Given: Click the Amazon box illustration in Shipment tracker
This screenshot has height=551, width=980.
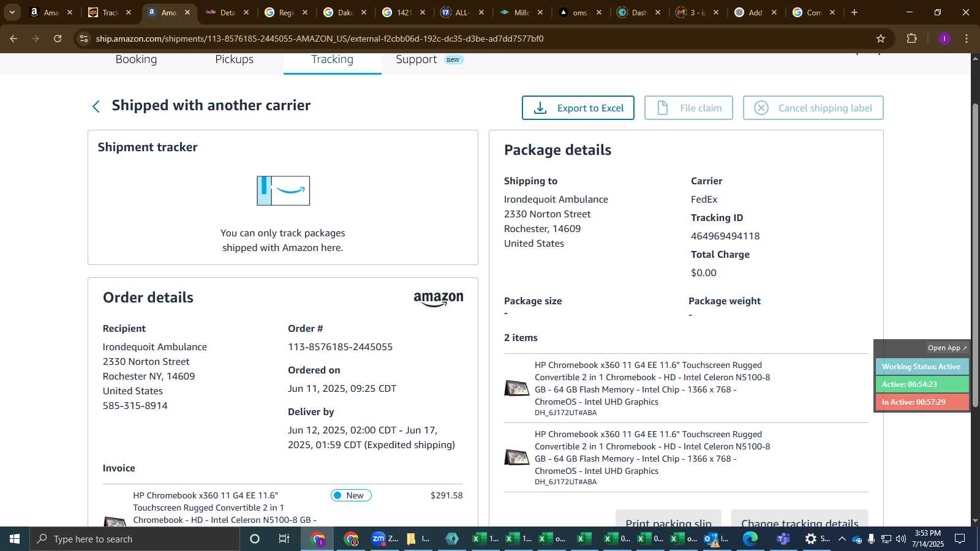Looking at the screenshot, I should pos(283,190).
